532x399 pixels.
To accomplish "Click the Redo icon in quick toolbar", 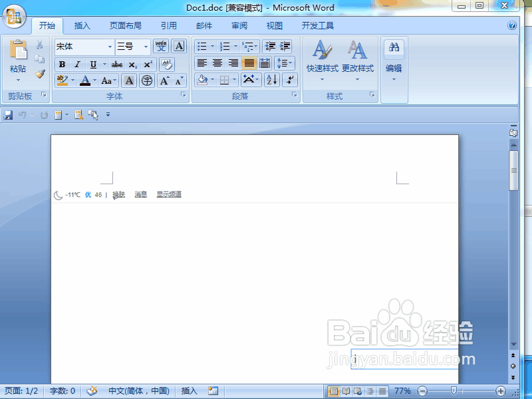I will (44, 115).
